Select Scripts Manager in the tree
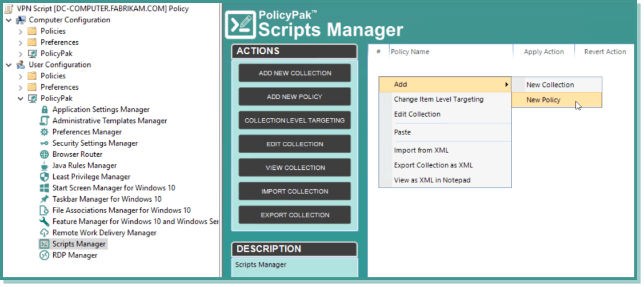 (x=79, y=244)
